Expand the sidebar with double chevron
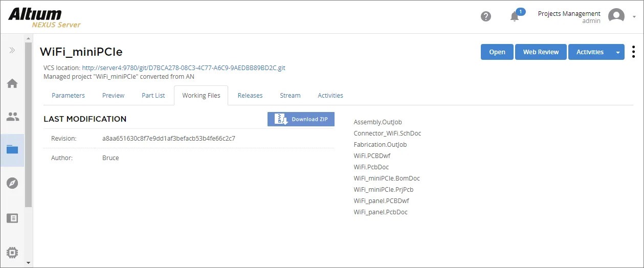 tap(12, 50)
